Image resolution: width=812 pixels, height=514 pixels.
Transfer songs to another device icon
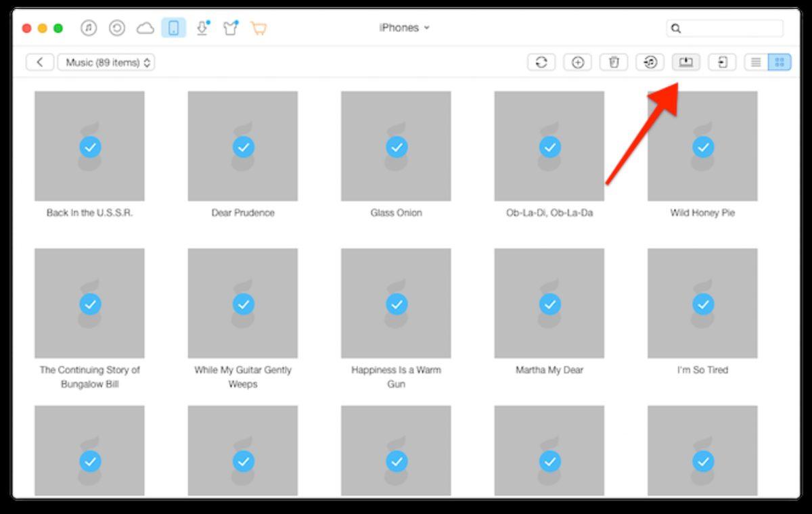722,62
